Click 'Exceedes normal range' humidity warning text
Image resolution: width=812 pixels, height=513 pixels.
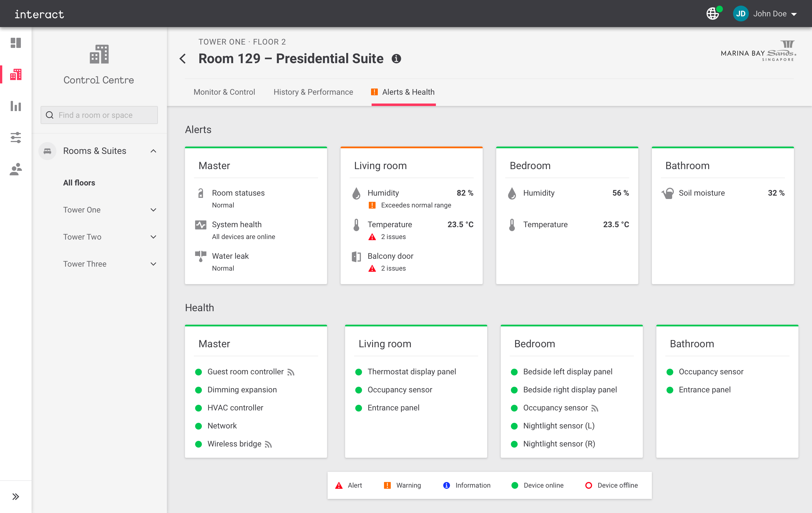(x=416, y=205)
